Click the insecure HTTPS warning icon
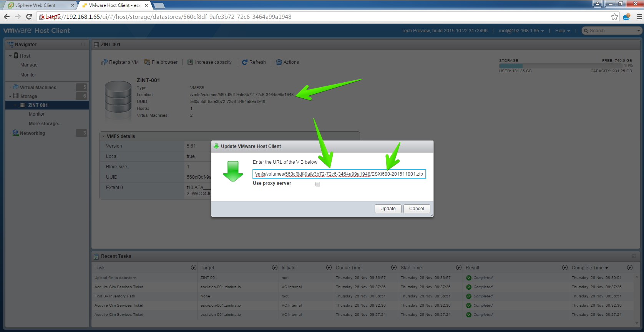 pyautogui.click(x=42, y=17)
